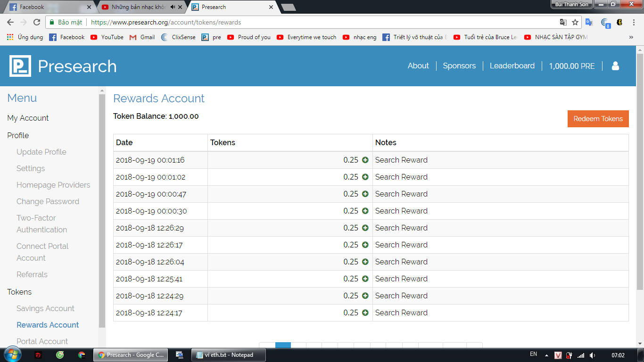
Task: Click the volume icon in system tray
Action: coord(593,355)
